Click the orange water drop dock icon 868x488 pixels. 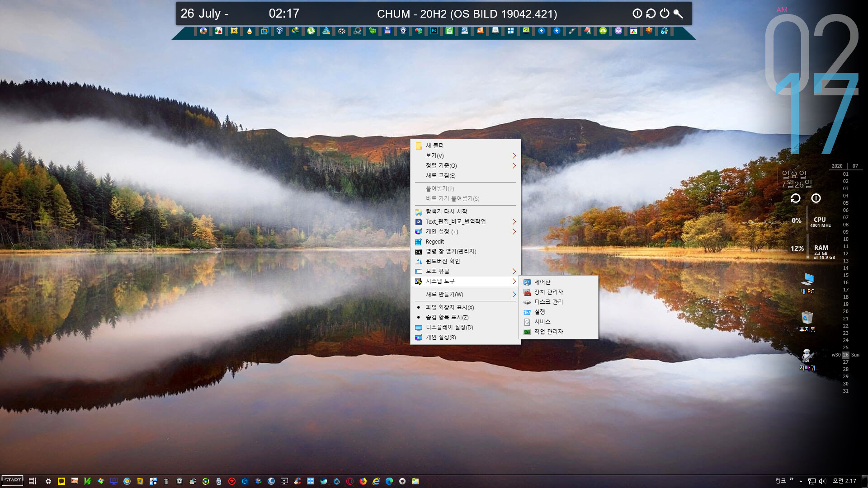pyautogui.click(x=249, y=31)
